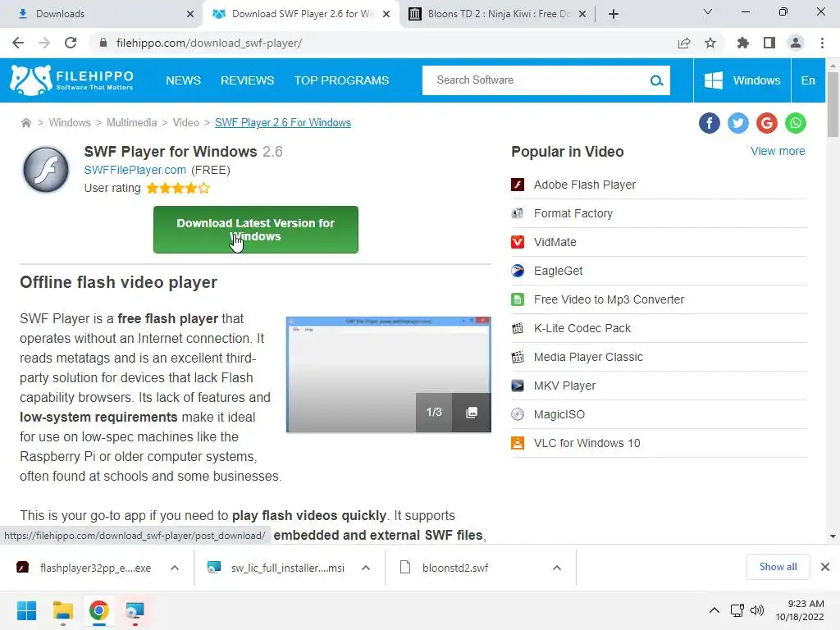Open the Media Player Classic link
Screen dimensions: 840x630
pos(588,357)
